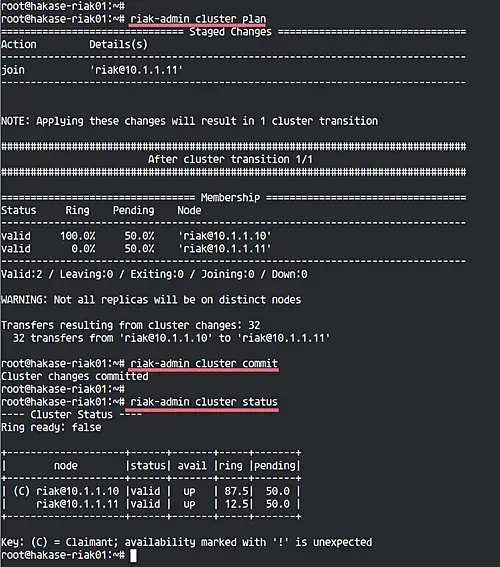Click '32 transfers from' detail line

[x=171, y=338]
